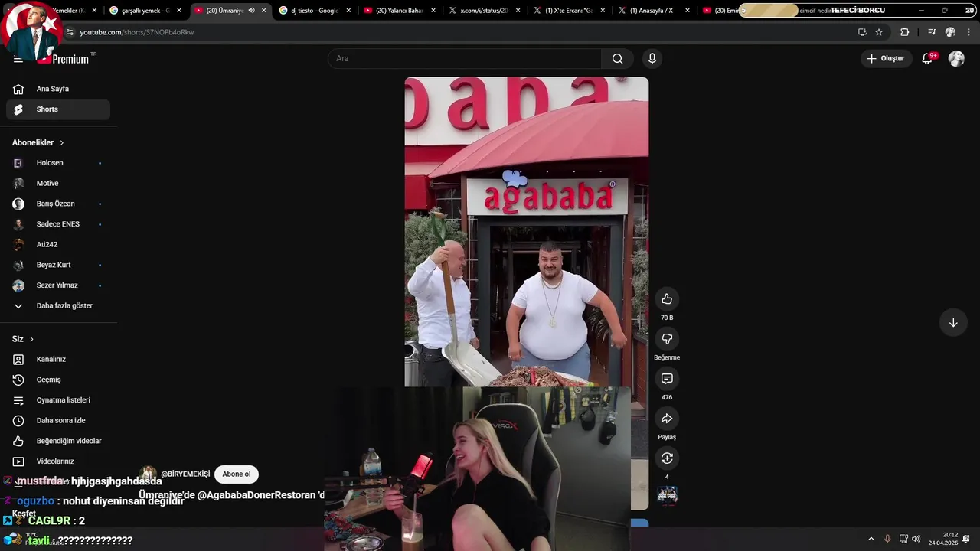Open Geçmiş watch history
The height and width of the screenshot is (551, 980).
point(58,380)
